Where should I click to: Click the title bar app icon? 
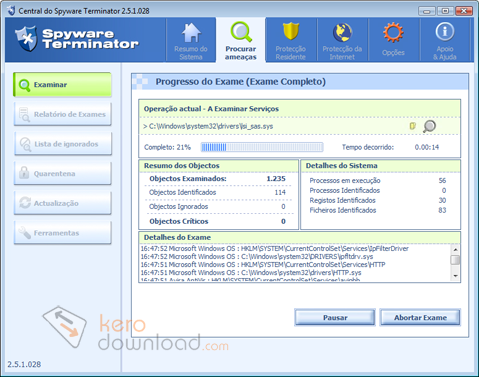click(11, 10)
